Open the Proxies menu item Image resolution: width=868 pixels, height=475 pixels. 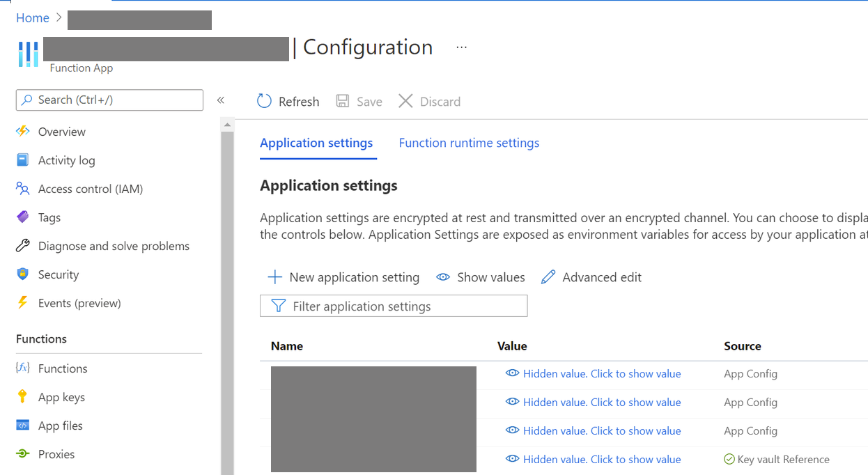(56, 454)
